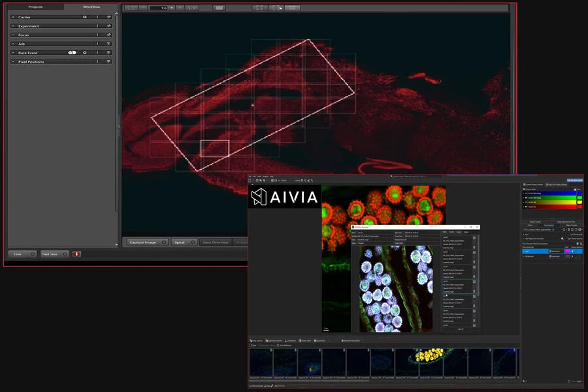588x392 pixels.
Task: Click the Focus row pin icon
Action: tap(108, 35)
